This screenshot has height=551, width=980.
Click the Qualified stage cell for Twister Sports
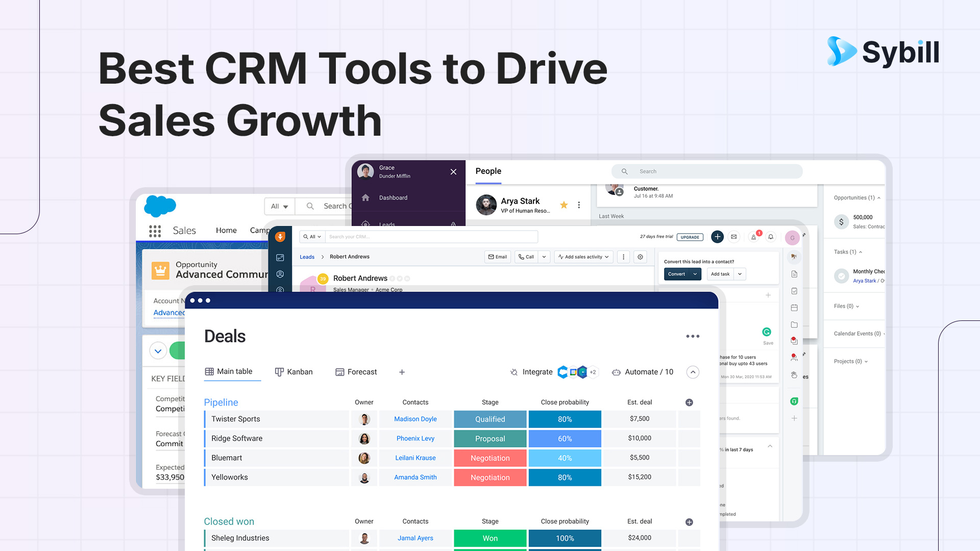point(490,419)
